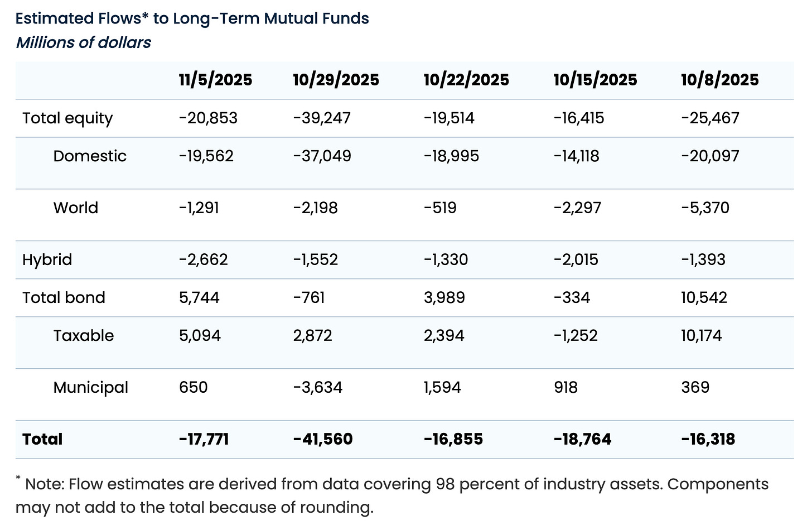Click the 11/5/2025 column header
The width and height of the screenshot is (812, 530).
215,80
